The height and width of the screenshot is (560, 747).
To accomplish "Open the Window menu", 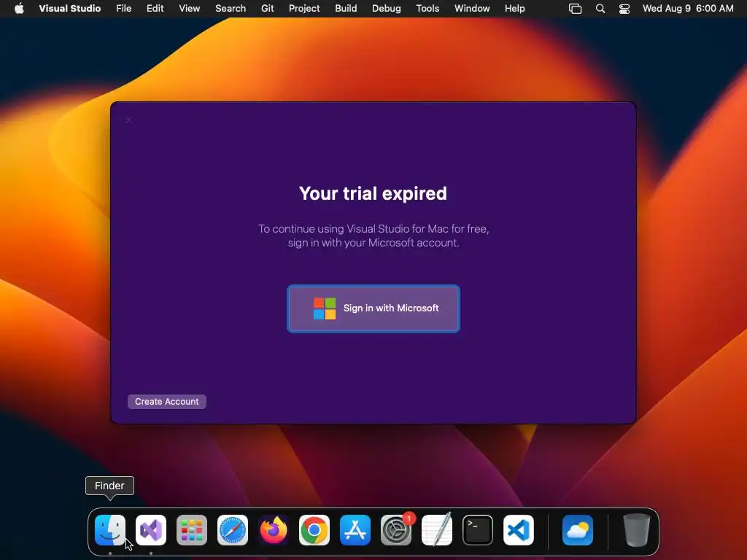I will (472, 9).
